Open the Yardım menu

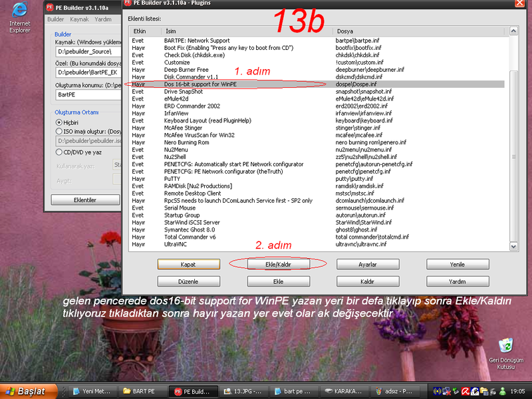point(103,19)
